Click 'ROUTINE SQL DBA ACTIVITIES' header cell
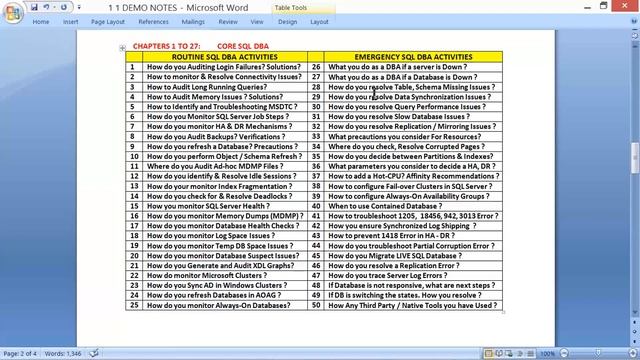The width and height of the screenshot is (640, 360). coord(224,57)
